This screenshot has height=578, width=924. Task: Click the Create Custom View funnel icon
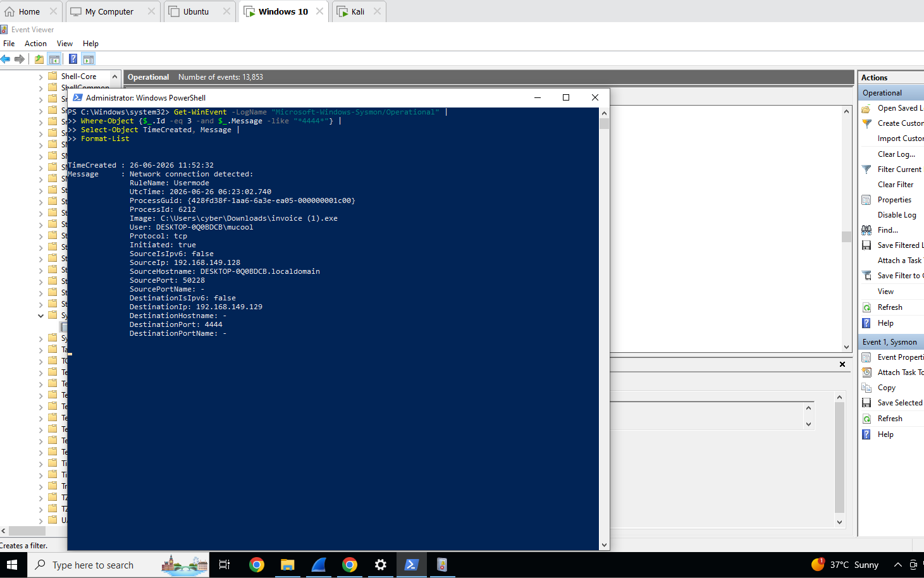pos(866,123)
